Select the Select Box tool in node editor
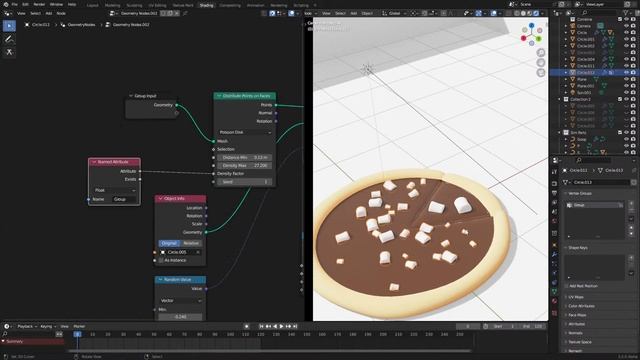 click(9, 26)
